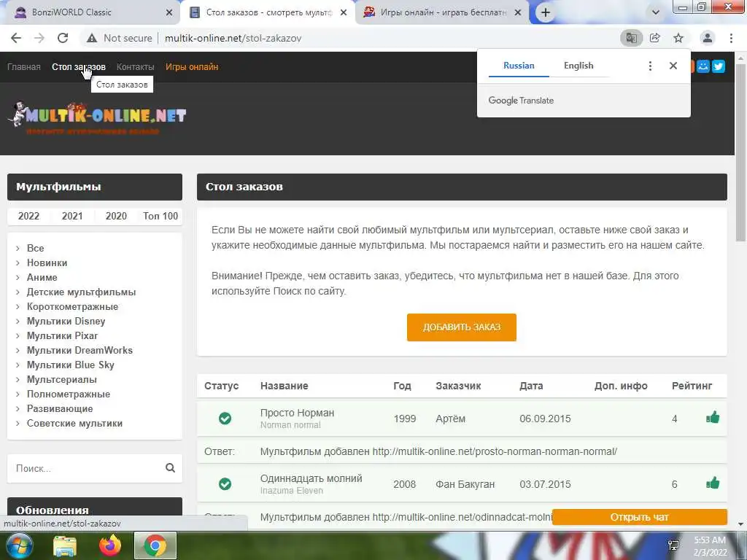Open the Все category
Viewport: 747px width, 560px height.
click(35, 248)
